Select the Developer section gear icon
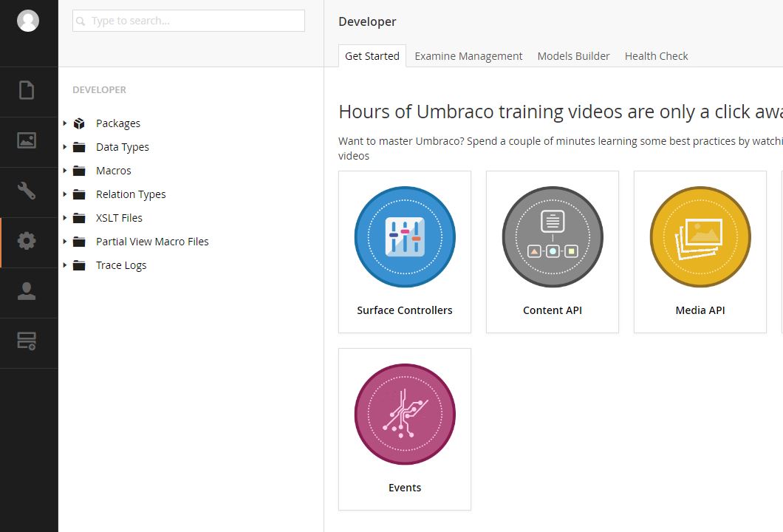The image size is (783, 532). pos(27,241)
